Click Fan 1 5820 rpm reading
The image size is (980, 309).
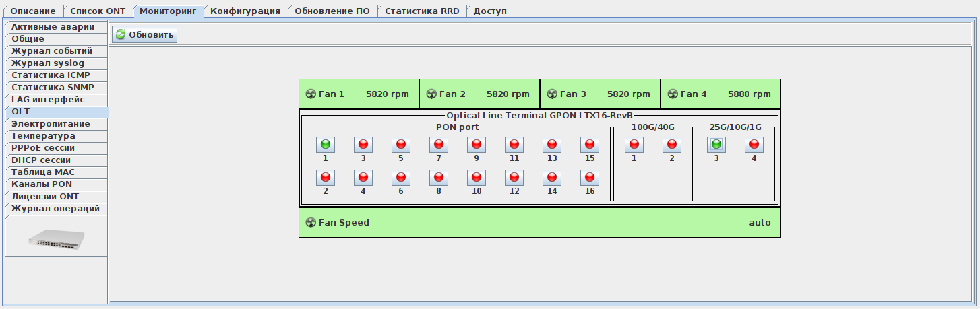[387, 94]
